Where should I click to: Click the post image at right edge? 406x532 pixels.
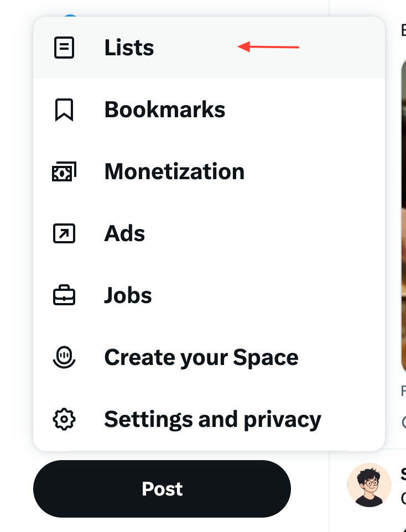(x=404, y=216)
